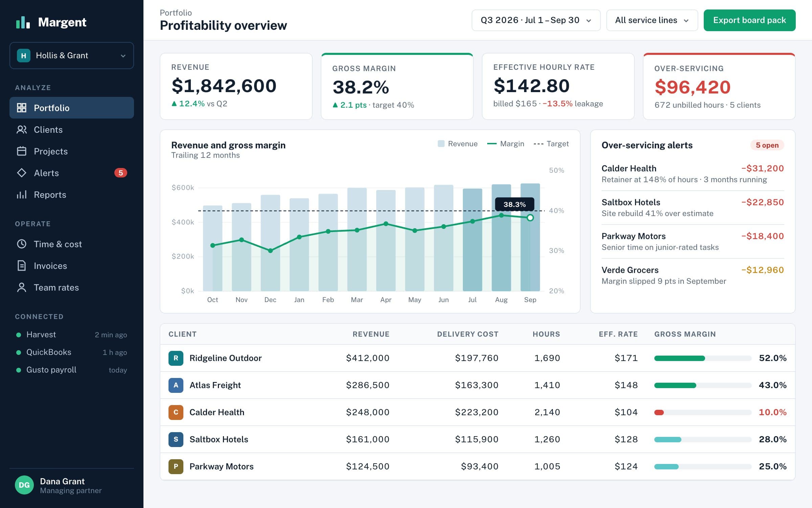Click the Team rates person icon

[x=22, y=287]
